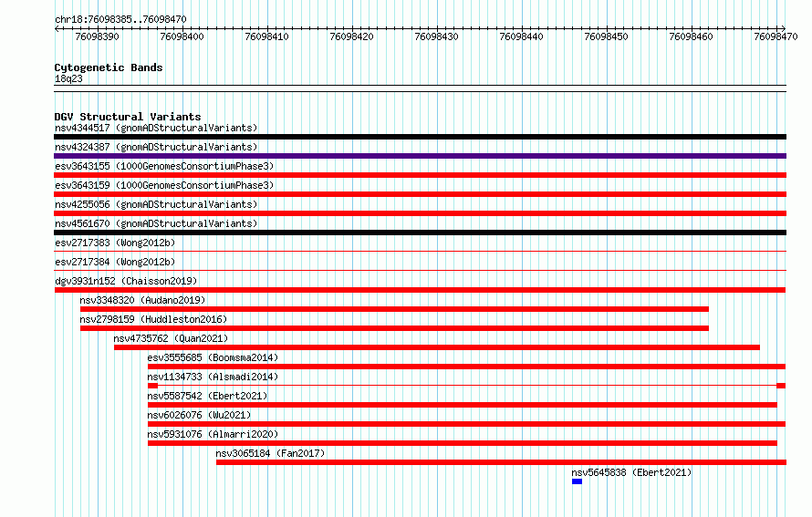Select the red bar under esv3555685
812x517 pixels.
coord(466,367)
